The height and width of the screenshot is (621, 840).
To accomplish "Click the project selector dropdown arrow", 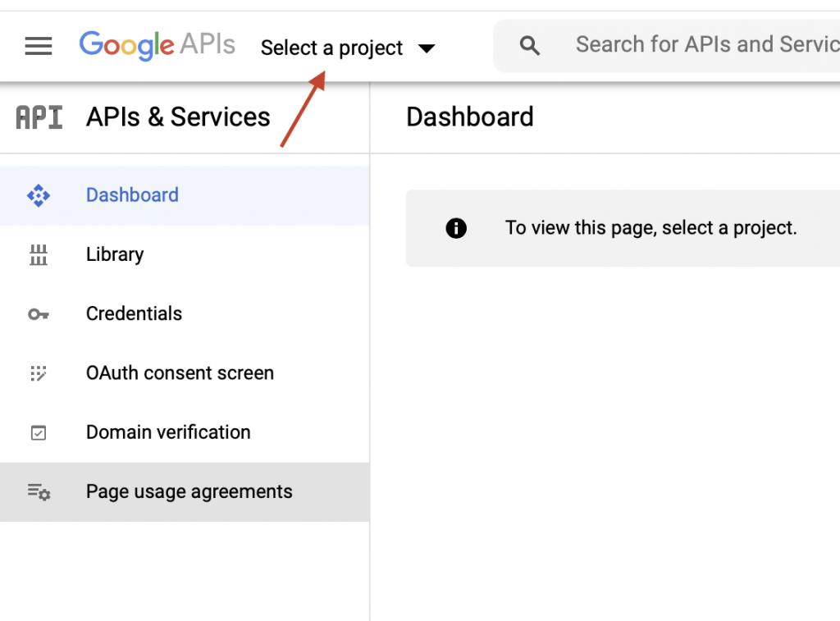I will click(427, 48).
